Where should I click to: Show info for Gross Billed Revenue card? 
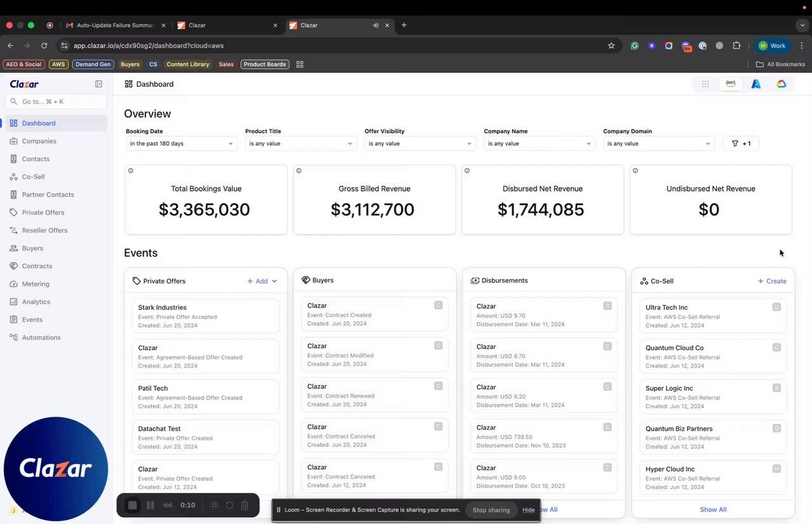(x=299, y=171)
